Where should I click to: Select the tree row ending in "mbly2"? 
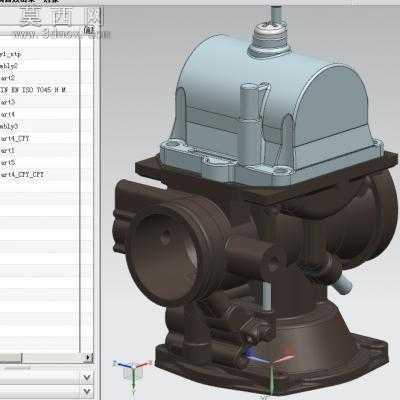point(39,66)
